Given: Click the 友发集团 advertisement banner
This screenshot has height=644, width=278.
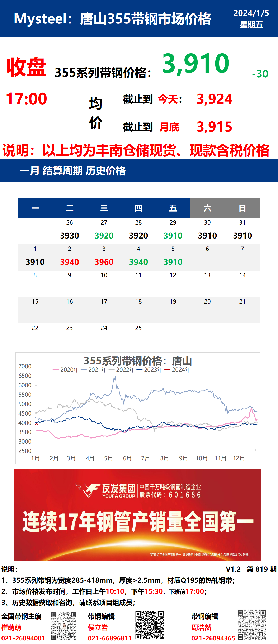Looking at the screenshot, I should [x=138, y=515].
